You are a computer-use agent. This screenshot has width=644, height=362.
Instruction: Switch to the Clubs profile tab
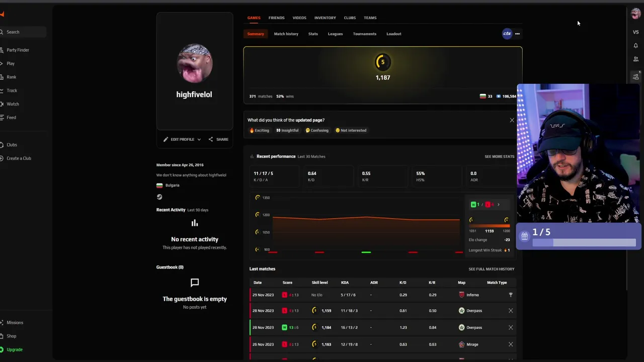pyautogui.click(x=350, y=18)
